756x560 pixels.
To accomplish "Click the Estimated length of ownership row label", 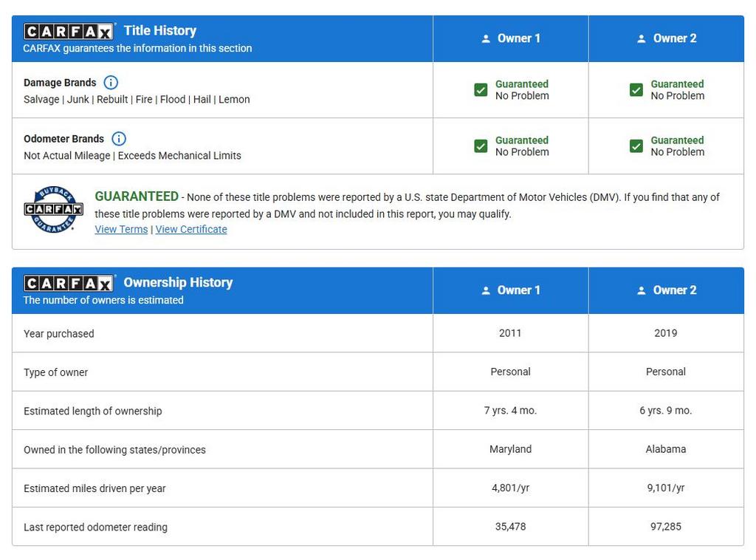I will (x=92, y=411).
